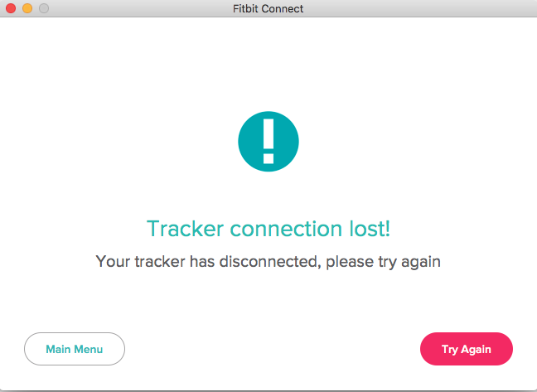The image size is (537, 392).
Task: Click the white exclamation mark bar
Action: 268,134
